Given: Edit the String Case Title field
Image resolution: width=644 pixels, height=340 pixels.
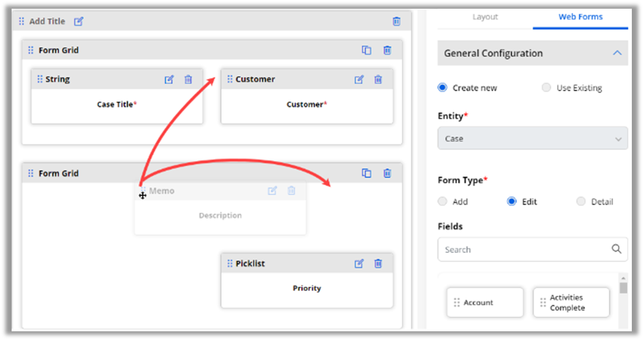Looking at the screenshot, I should click(x=169, y=79).
